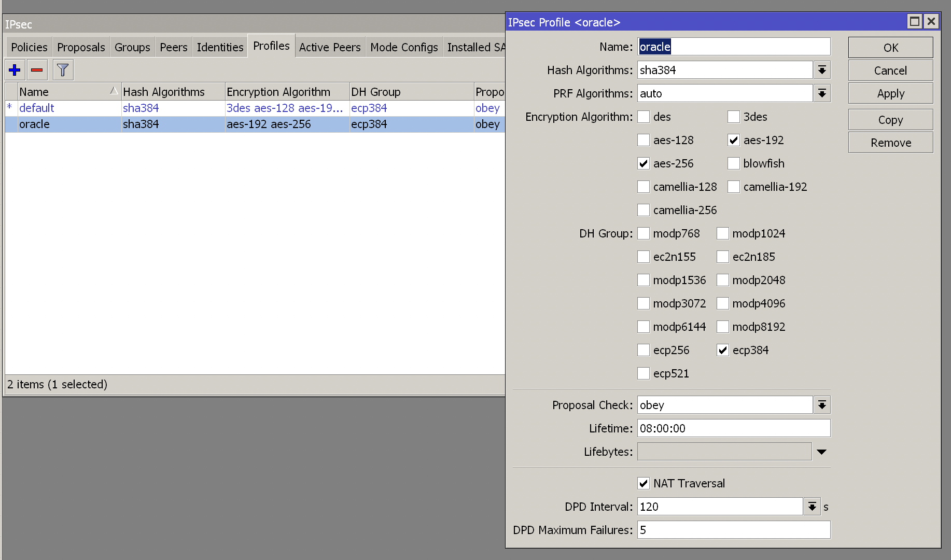Open the profile list filter
Screen dimensions: 951x560
coord(62,69)
